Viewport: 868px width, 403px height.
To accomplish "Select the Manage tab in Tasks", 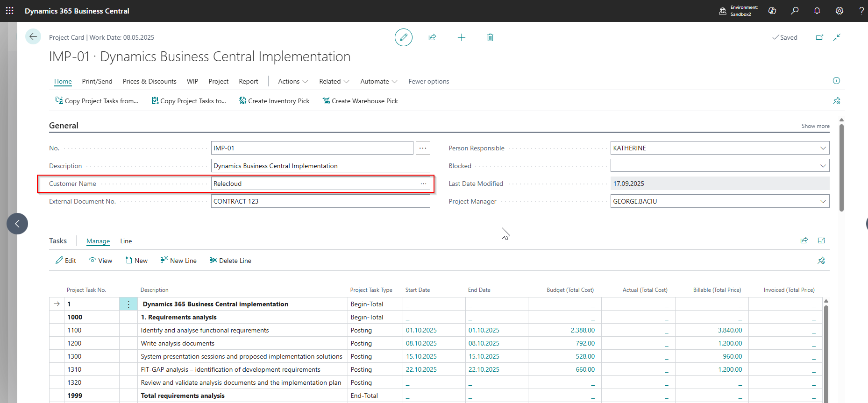I will (x=98, y=241).
